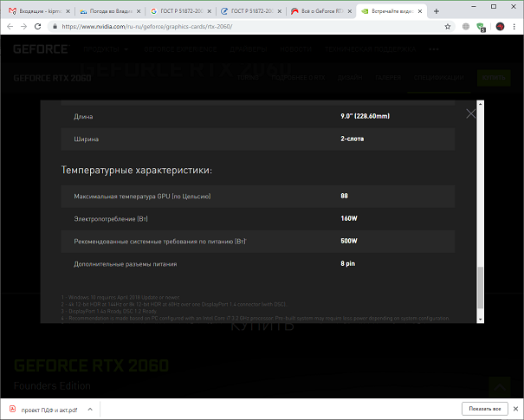Bookmark this page with star icon
Image resolution: width=524 pixels, height=420 pixels.
448,26
